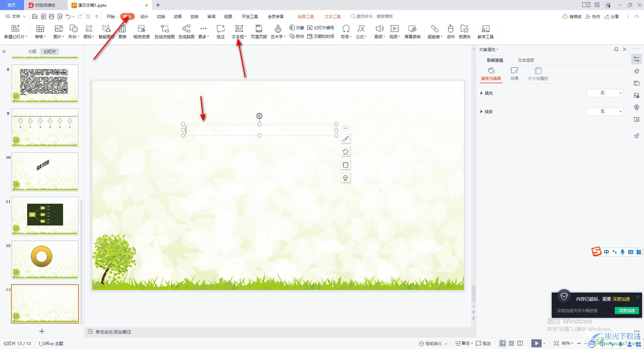Select slide 11 mind map thumbnail
Viewport: 644px width, 349px height.
45,215
